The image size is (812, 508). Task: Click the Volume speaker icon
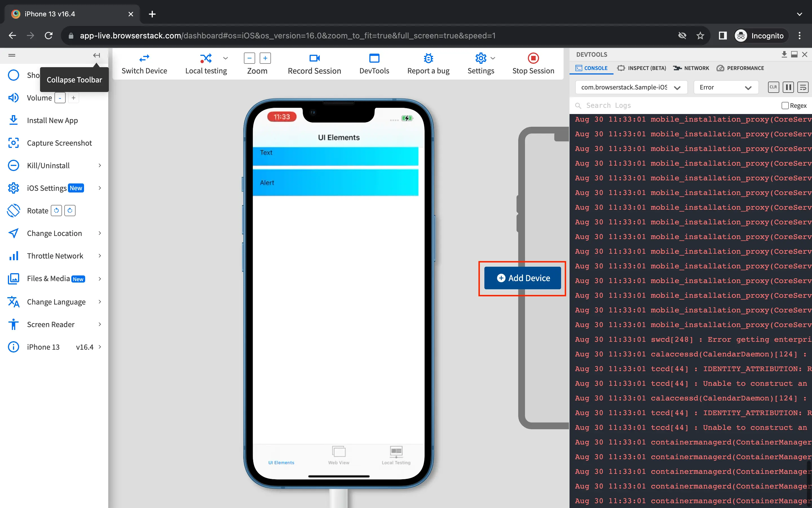[x=14, y=98]
